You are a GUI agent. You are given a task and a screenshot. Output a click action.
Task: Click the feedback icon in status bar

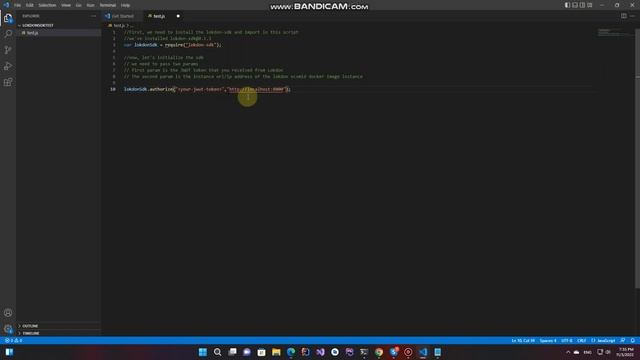click(623, 340)
